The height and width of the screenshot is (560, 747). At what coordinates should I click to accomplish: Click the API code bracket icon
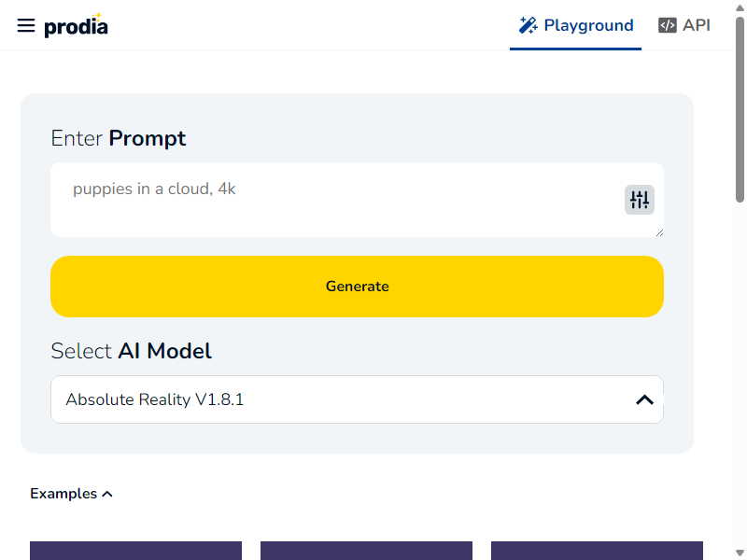667,25
